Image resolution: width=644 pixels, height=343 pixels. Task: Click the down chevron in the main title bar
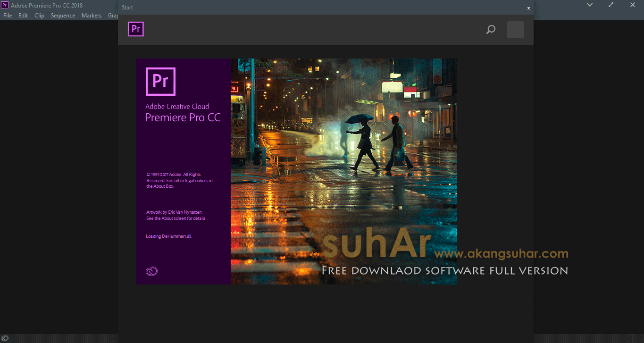590,5
